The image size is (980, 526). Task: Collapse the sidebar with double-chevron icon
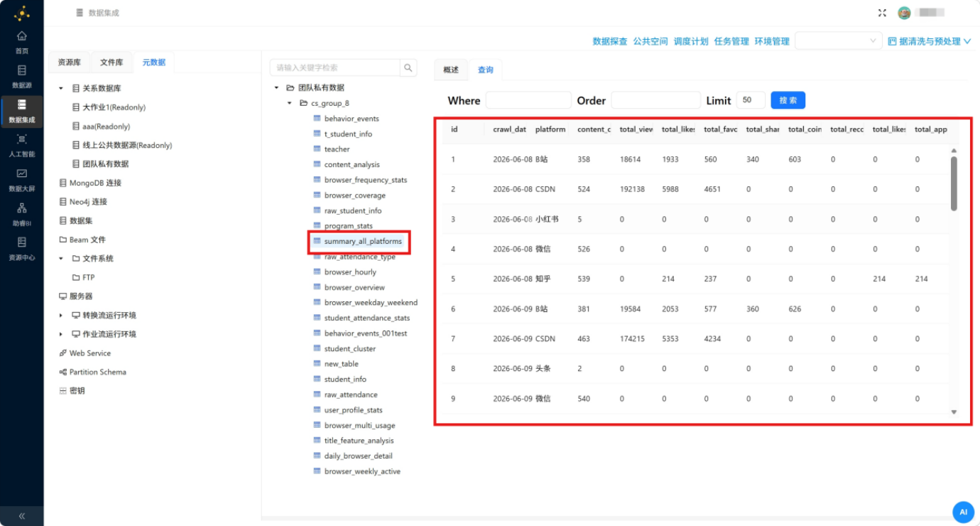tap(22, 516)
